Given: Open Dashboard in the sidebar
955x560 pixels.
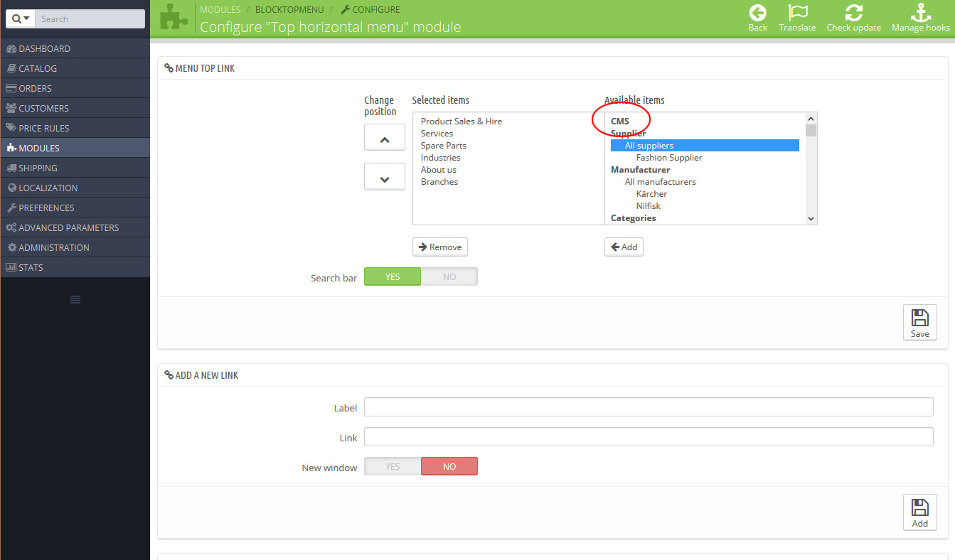Looking at the screenshot, I should point(75,48).
